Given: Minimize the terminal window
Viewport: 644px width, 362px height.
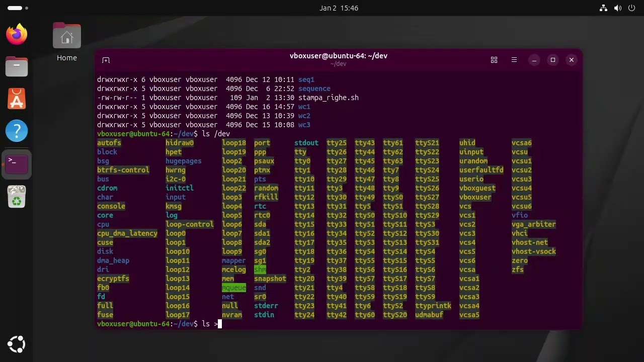Looking at the screenshot, I should pos(534,60).
